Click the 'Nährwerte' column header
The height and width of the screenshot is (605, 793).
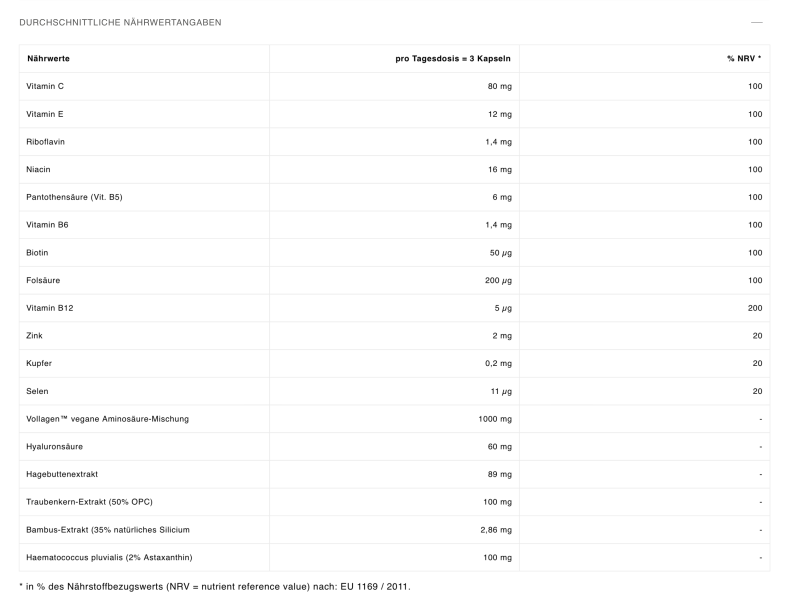(48, 58)
